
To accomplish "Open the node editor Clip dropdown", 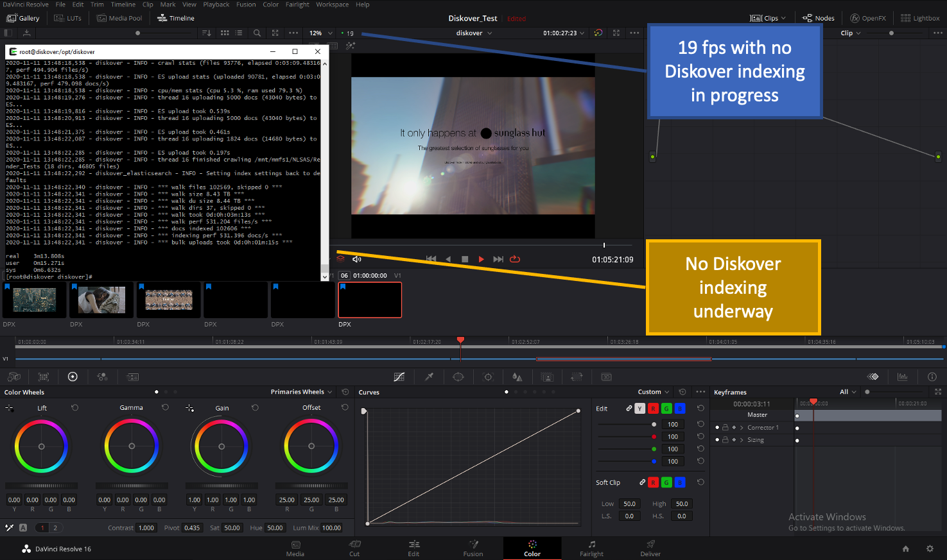I will [851, 33].
